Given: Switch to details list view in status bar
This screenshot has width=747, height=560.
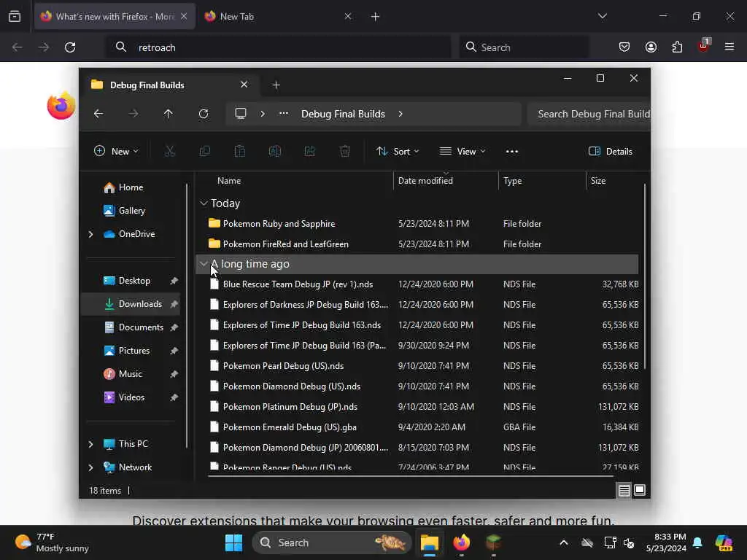Looking at the screenshot, I should click(x=624, y=490).
